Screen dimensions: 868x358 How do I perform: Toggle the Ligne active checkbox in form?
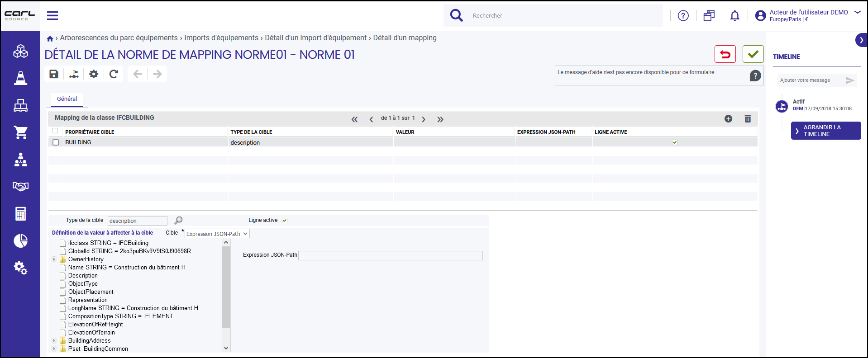[x=285, y=221]
